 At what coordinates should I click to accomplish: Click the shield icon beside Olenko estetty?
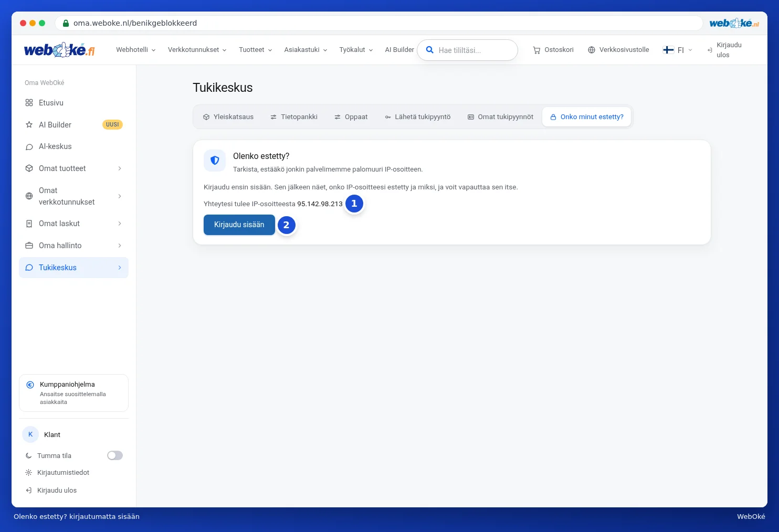[x=215, y=161]
